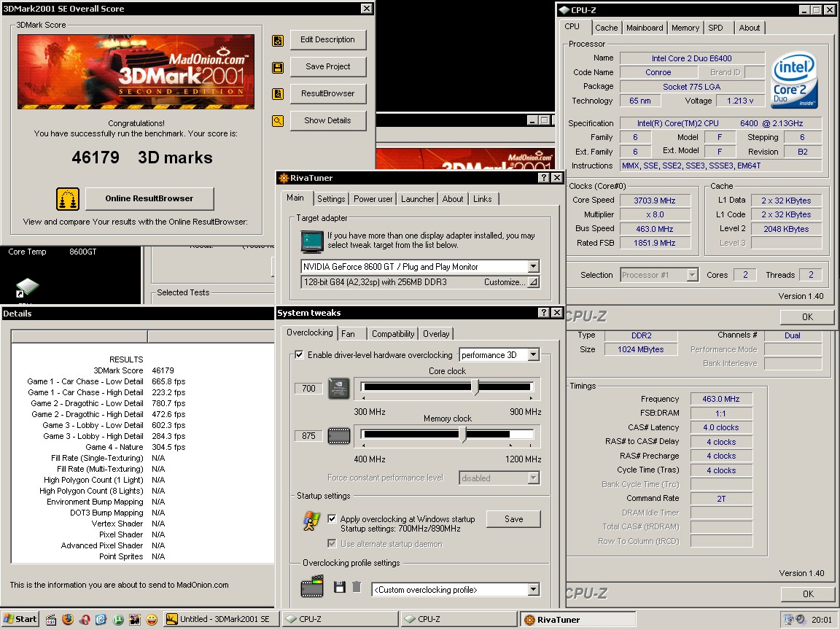The height and width of the screenshot is (630, 840).
Task: Click the monitor icon in Target adapter group
Action: point(312,241)
